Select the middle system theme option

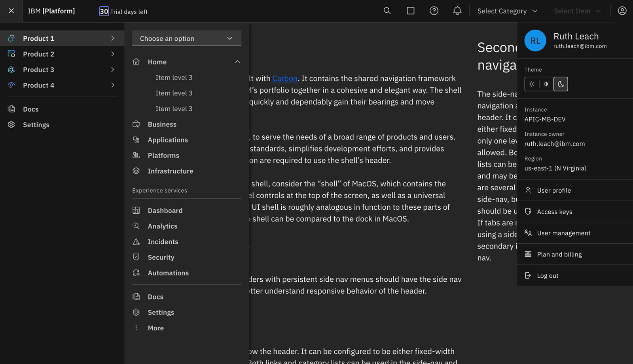[546, 84]
